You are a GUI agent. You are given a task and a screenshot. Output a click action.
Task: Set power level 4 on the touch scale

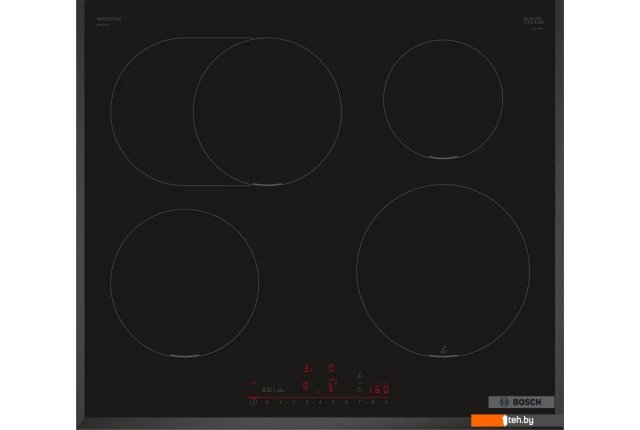pos(320,402)
